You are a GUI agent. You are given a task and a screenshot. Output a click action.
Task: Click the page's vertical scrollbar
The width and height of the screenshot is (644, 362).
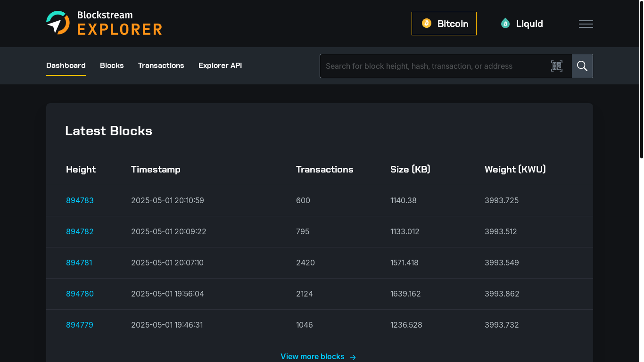click(x=642, y=79)
